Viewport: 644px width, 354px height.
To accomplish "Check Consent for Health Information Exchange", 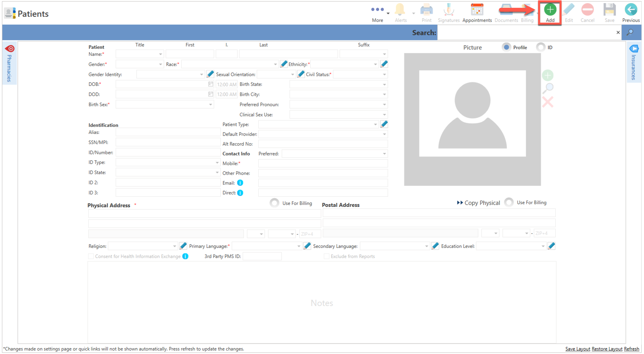I will [91, 256].
